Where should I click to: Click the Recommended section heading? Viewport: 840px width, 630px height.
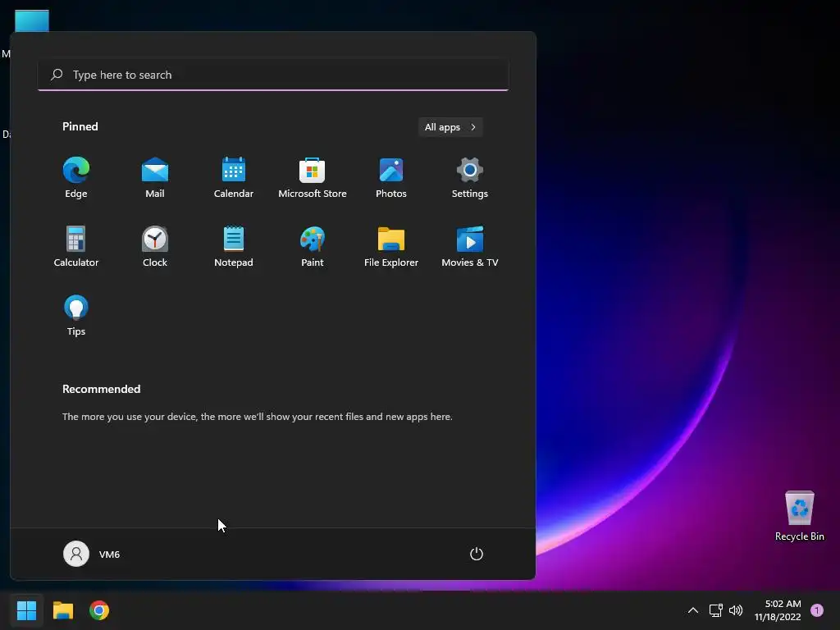click(101, 389)
